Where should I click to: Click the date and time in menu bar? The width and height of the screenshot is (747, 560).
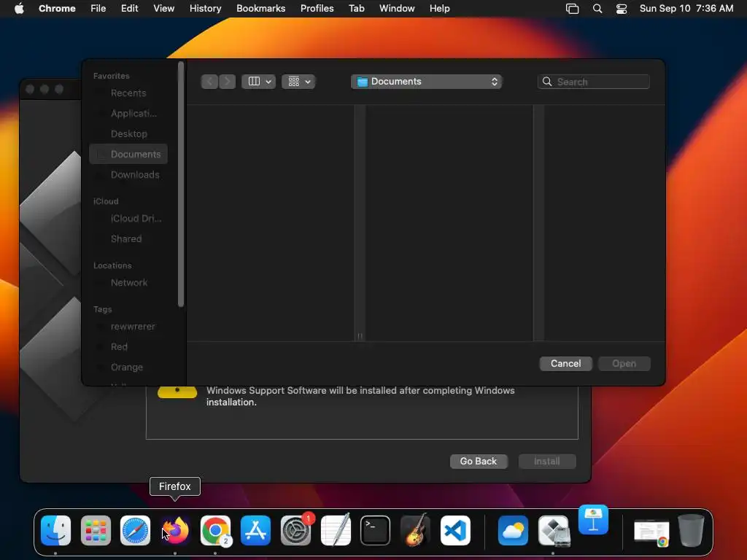tap(686, 8)
